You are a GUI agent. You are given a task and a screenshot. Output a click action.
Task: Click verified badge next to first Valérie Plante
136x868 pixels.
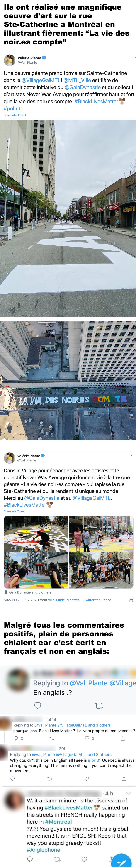(x=44, y=58)
